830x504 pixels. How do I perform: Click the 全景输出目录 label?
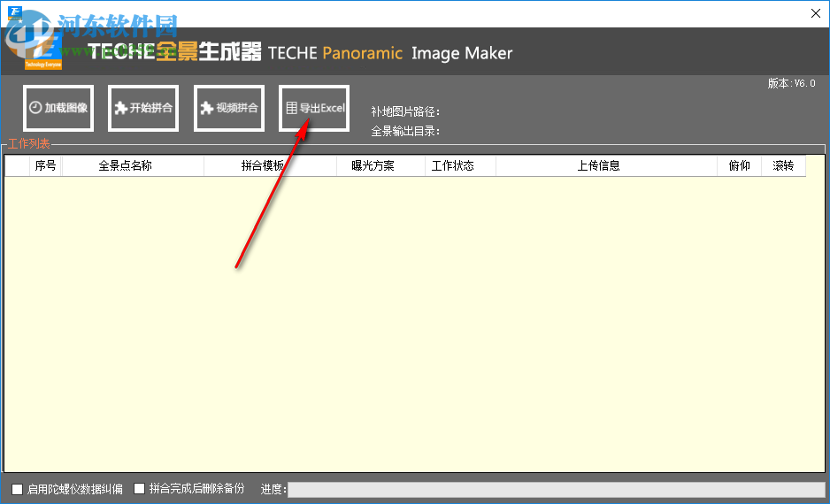tap(405, 131)
